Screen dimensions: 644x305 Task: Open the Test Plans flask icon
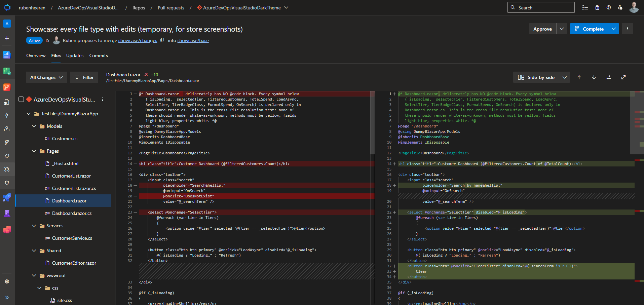pyautogui.click(x=7, y=214)
